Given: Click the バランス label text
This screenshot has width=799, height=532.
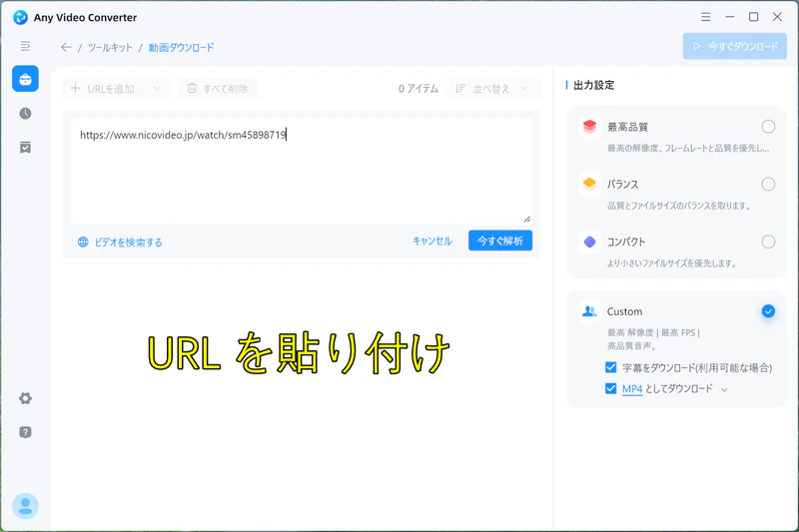Looking at the screenshot, I should tap(622, 185).
